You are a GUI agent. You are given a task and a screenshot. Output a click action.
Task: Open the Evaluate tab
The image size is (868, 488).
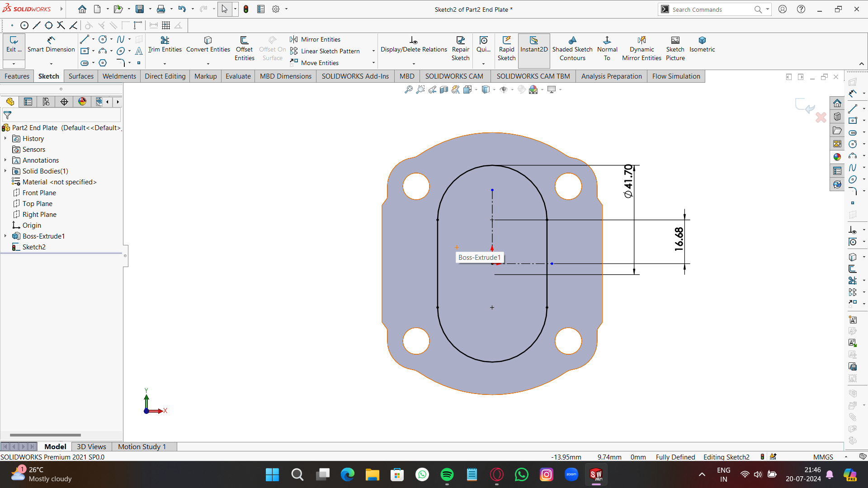tap(238, 76)
